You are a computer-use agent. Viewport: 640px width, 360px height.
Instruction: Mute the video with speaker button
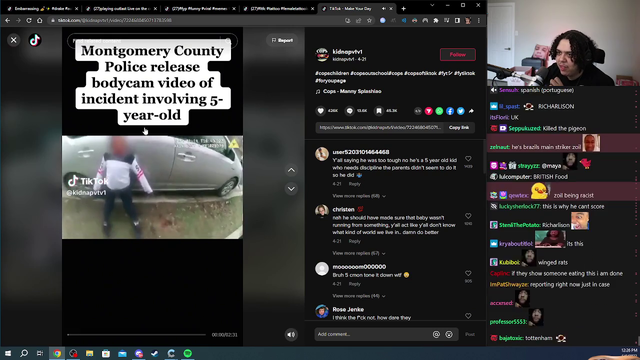291,335
